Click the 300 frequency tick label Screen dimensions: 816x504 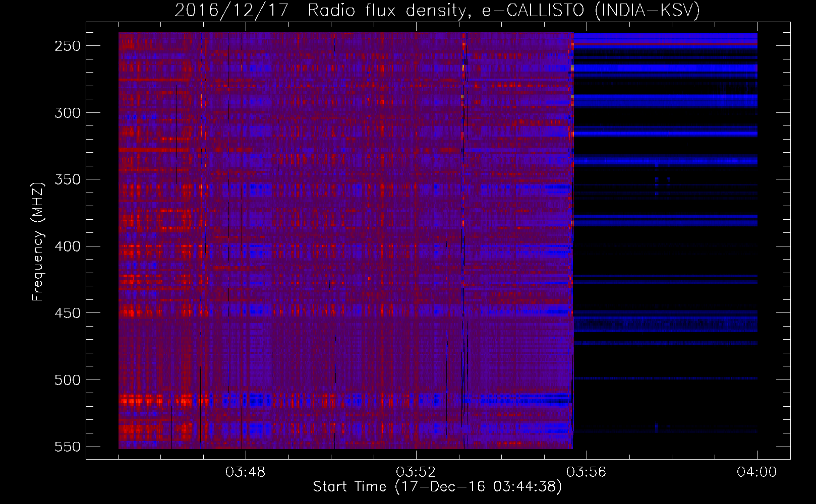point(68,113)
